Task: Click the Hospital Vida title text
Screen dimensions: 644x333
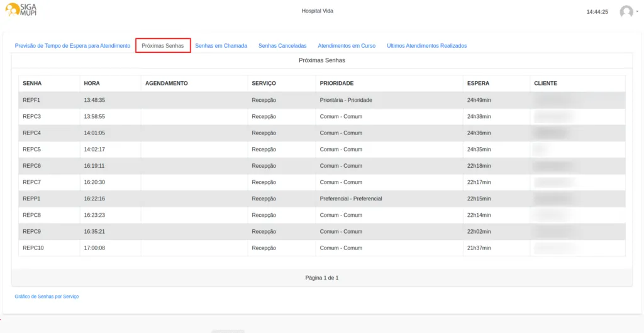Action: (x=318, y=11)
